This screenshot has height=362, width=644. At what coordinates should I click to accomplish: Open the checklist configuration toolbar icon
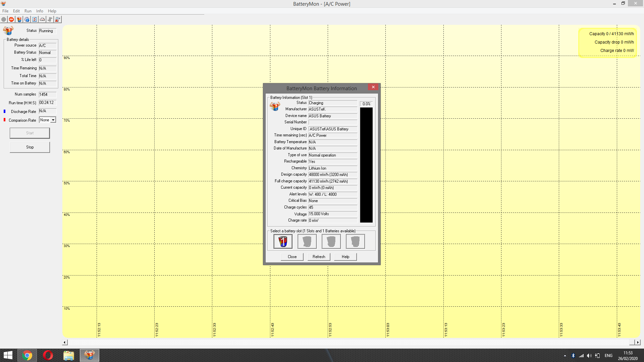tap(35, 19)
